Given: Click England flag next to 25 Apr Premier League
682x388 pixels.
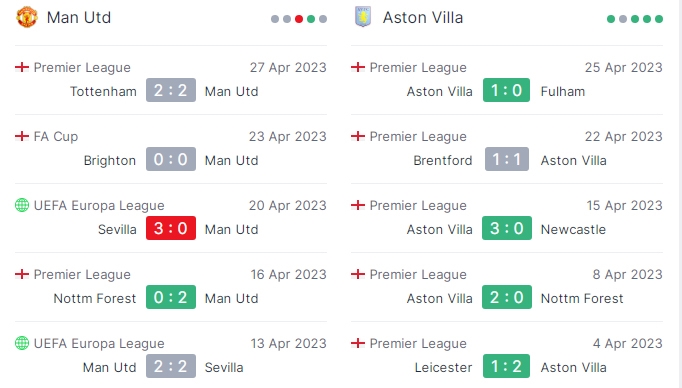Looking at the screenshot, I should click(358, 67).
